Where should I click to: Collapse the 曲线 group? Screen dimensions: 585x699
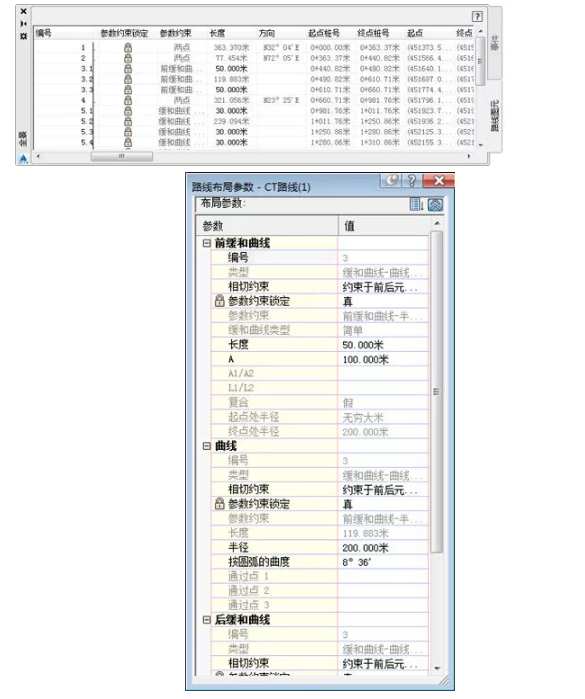[206, 446]
